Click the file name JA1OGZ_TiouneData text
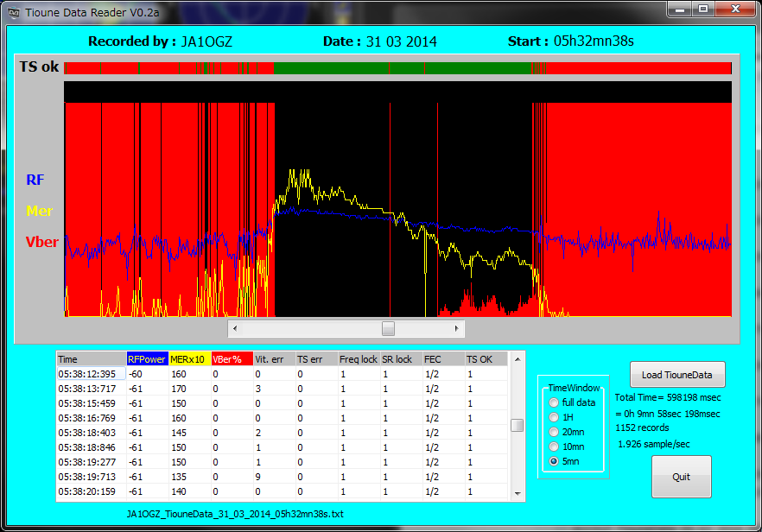762x532 pixels. (x=235, y=514)
